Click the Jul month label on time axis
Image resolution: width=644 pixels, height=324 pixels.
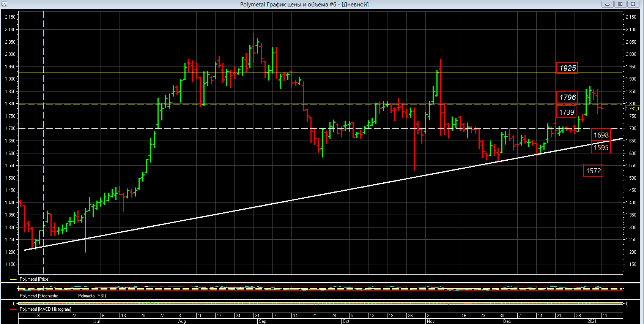pyautogui.click(x=97, y=321)
